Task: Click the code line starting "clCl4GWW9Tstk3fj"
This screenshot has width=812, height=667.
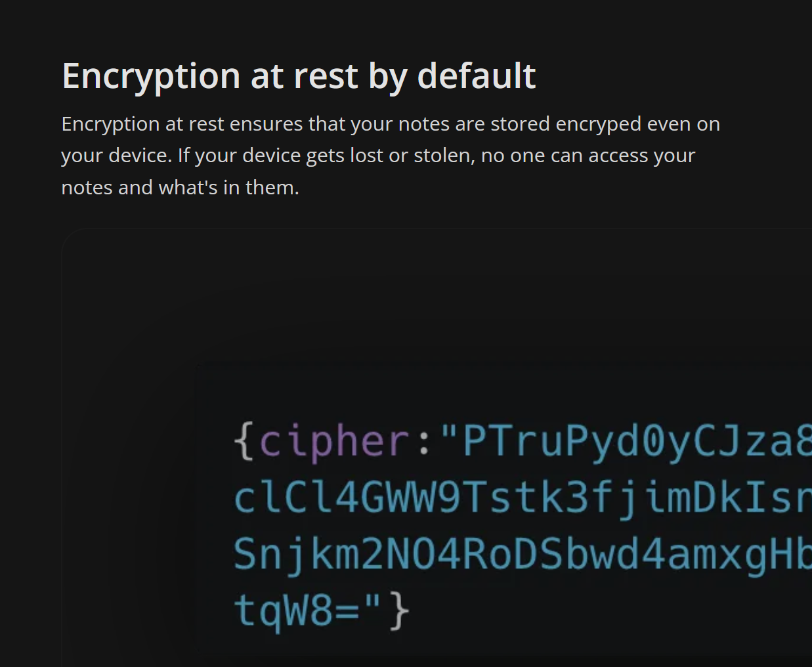Action: pos(522,498)
